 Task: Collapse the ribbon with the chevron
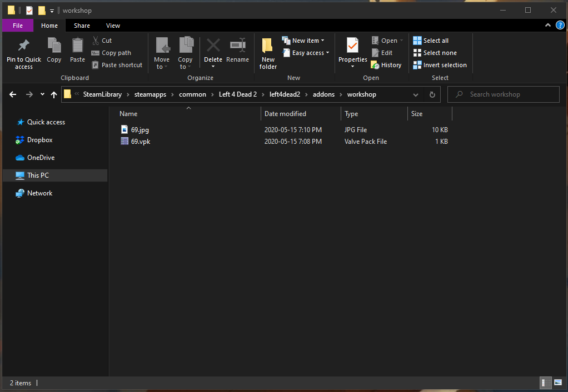point(548,26)
